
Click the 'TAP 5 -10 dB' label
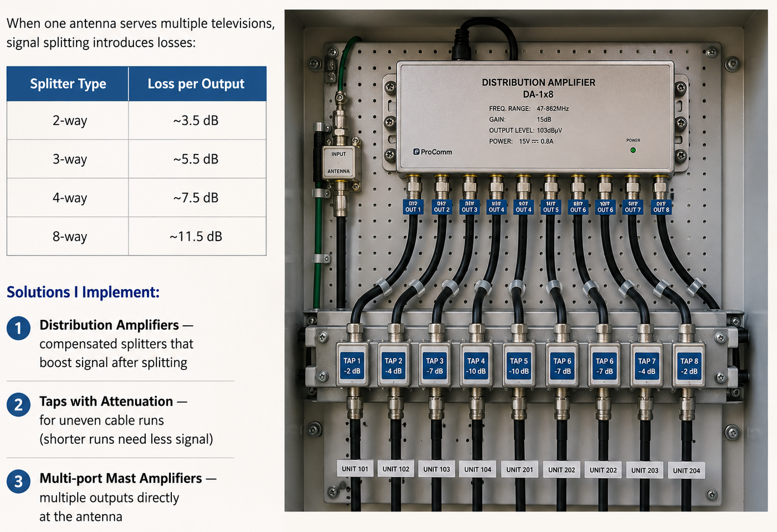[519, 366]
